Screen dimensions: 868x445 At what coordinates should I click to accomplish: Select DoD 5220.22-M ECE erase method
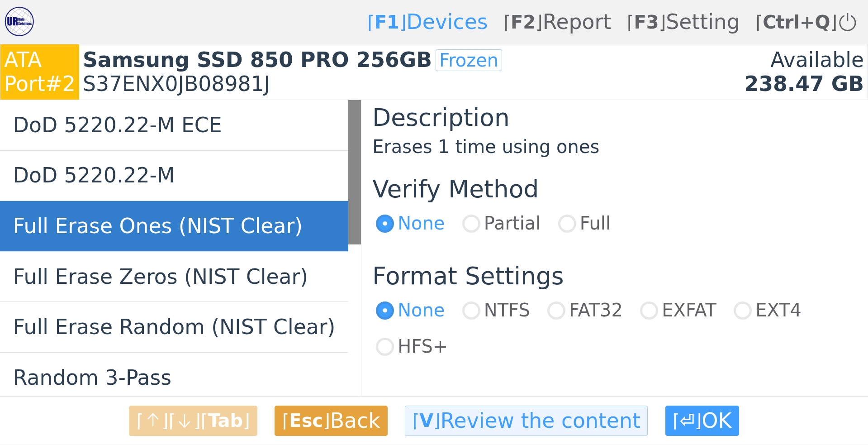(x=174, y=125)
